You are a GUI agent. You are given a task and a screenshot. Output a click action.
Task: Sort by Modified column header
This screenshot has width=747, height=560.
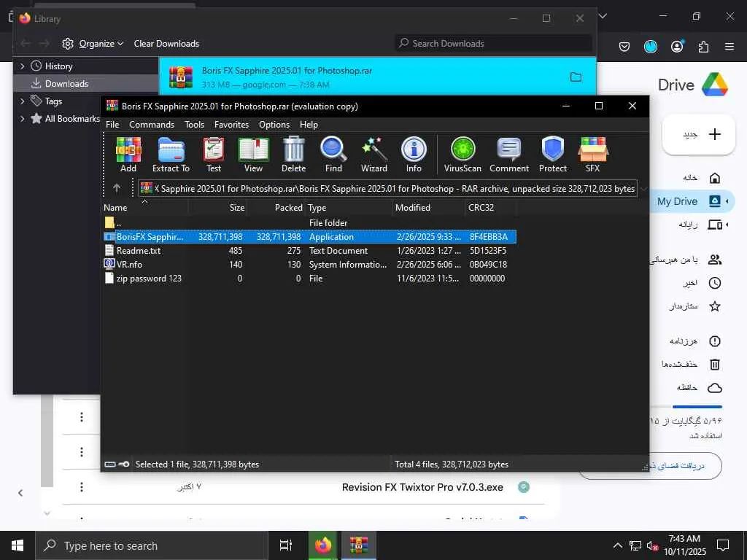click(x=428, y=208)
